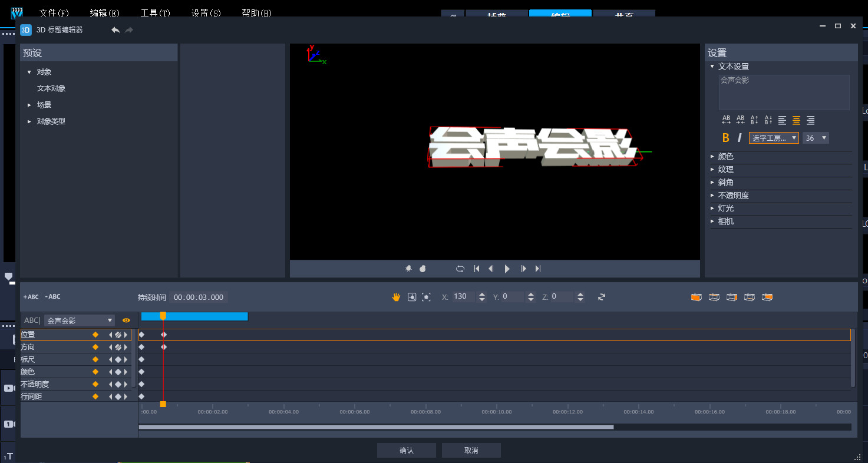Click the orange playhead marker on timeline
This screenshot has width=868, height=463.
pyautogui.click(x=163, y=316)
